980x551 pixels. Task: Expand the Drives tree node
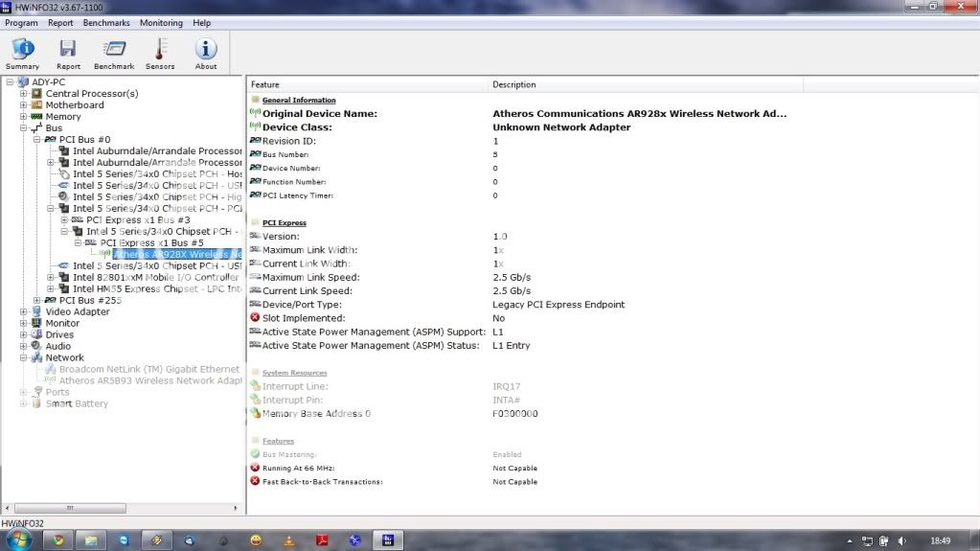click(x=23, y=334)
